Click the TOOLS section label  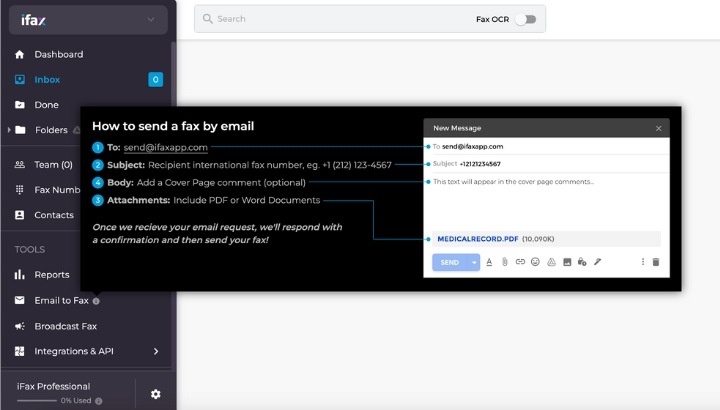click(x=30, y=249)
